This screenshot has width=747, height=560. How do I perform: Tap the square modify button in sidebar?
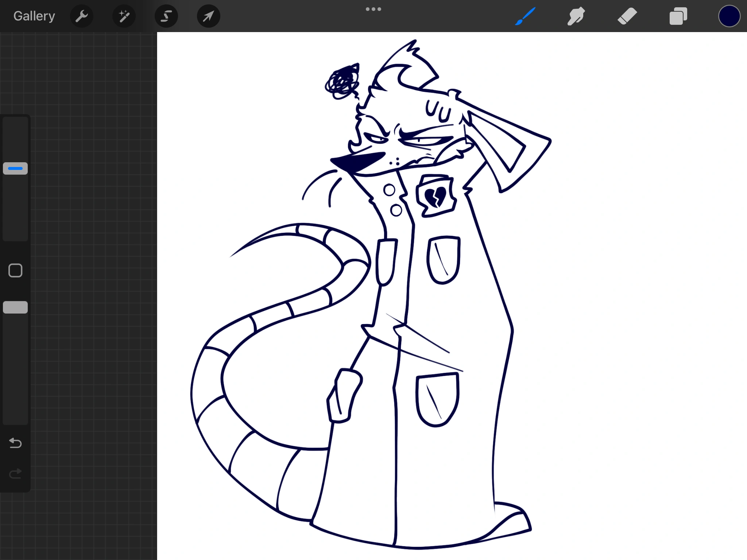point(15,271)
